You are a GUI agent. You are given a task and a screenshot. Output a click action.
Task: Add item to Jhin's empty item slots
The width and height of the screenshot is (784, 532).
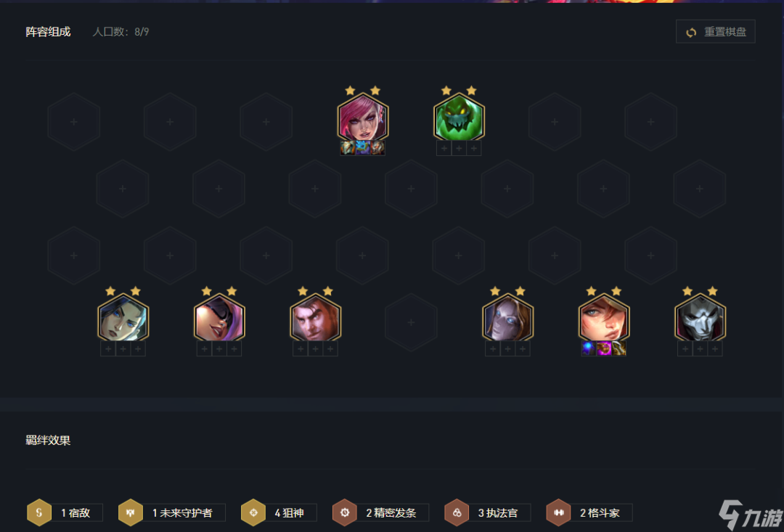click(x=700, y=348)
